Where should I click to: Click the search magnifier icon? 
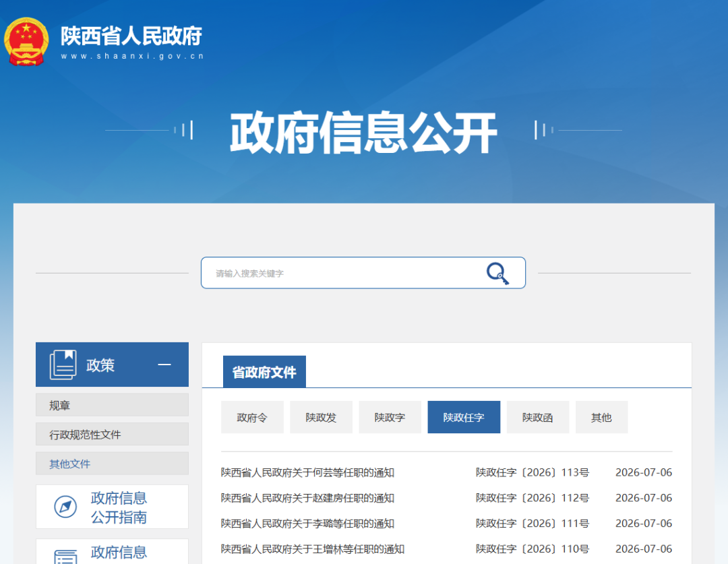point(497,273)
